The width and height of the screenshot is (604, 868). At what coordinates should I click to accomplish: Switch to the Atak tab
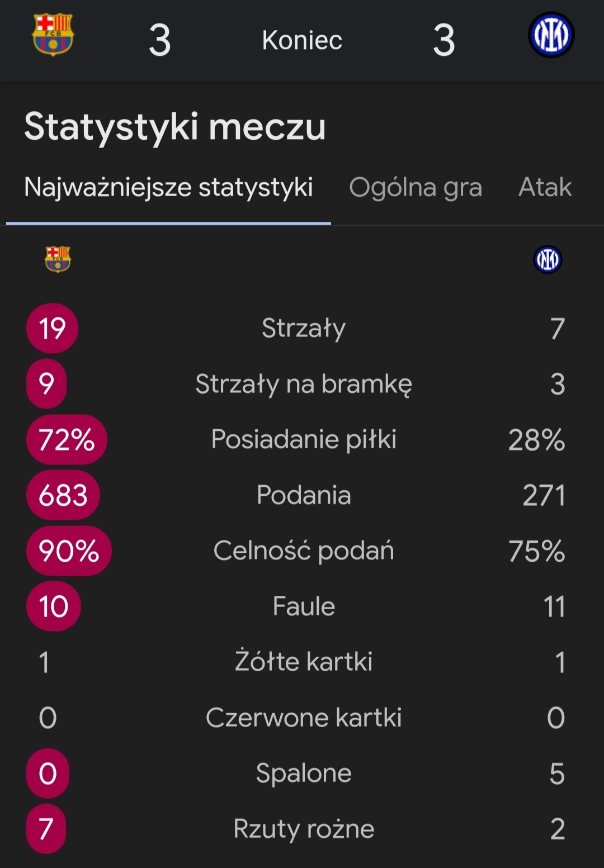point(545,187)
